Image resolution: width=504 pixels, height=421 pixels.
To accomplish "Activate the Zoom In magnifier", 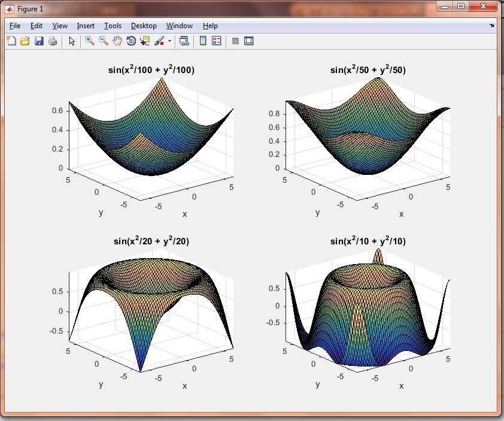I will click(90, 41).
